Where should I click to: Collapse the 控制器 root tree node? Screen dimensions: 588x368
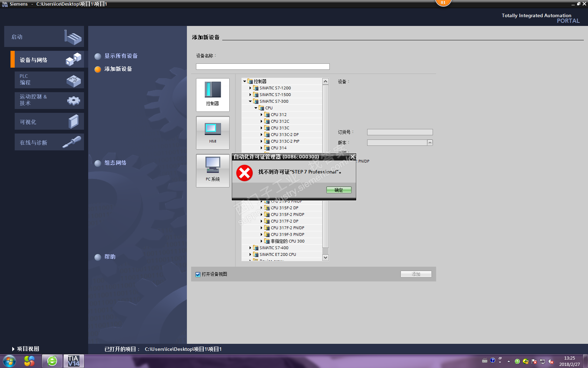[x=245, y=81]
